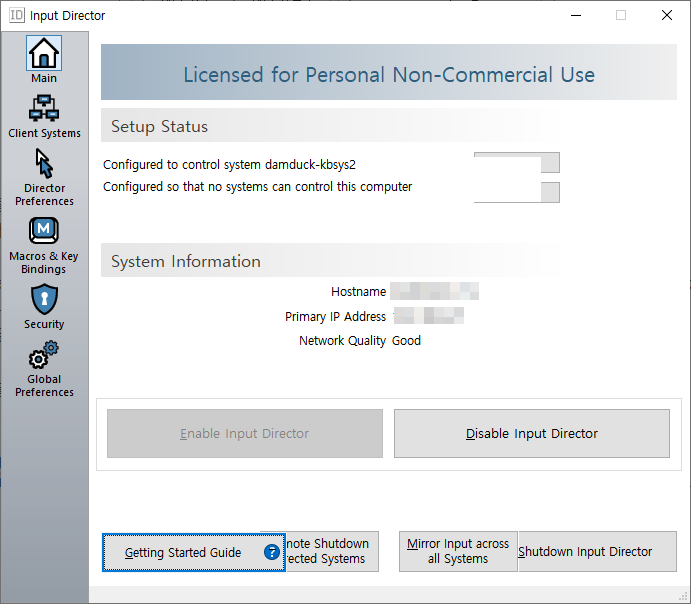The height and width of the screenshot is (604, 691).
Task: Click the Setup Status heading
Action: (159, 126)
